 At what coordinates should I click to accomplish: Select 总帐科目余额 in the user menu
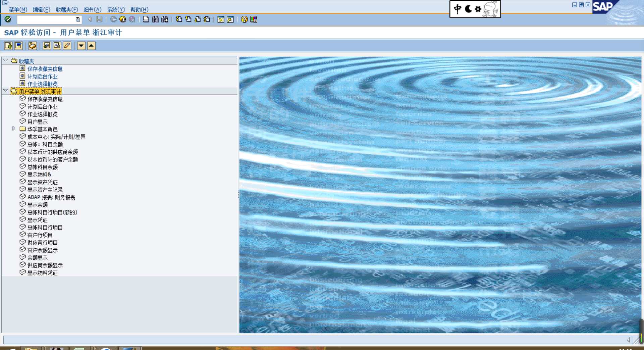tap(42, 167)
